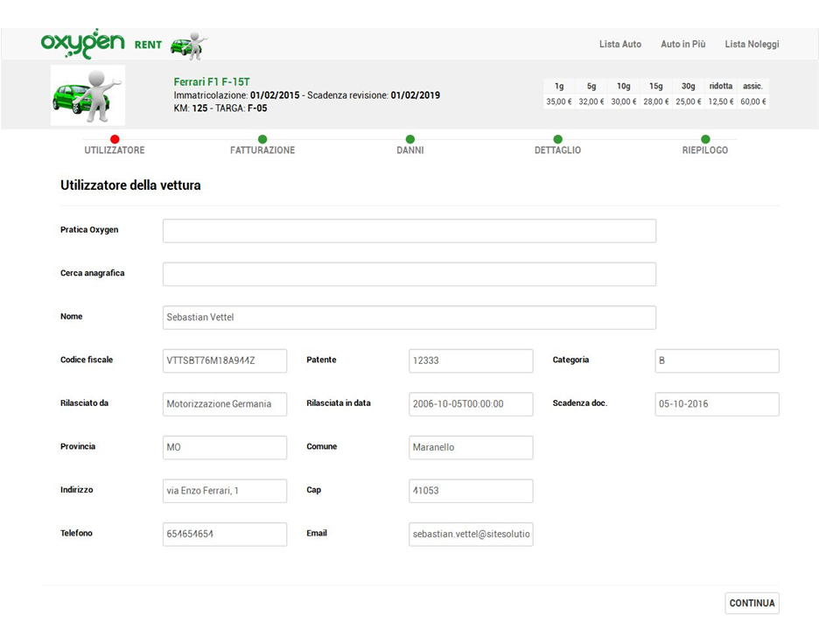Go to the Danni step
The image size is (840, 630).
pos(410,150)
